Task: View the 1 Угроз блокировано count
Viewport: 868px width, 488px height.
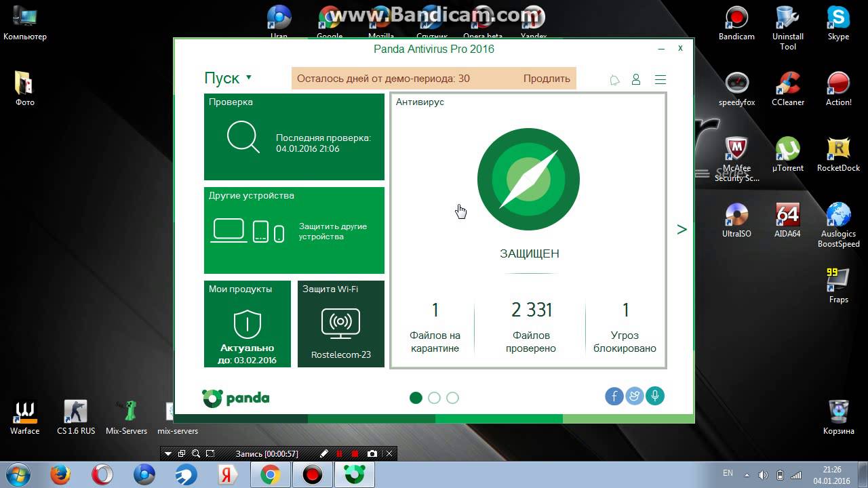Action: pyautogui.click(x=625, y=327)
